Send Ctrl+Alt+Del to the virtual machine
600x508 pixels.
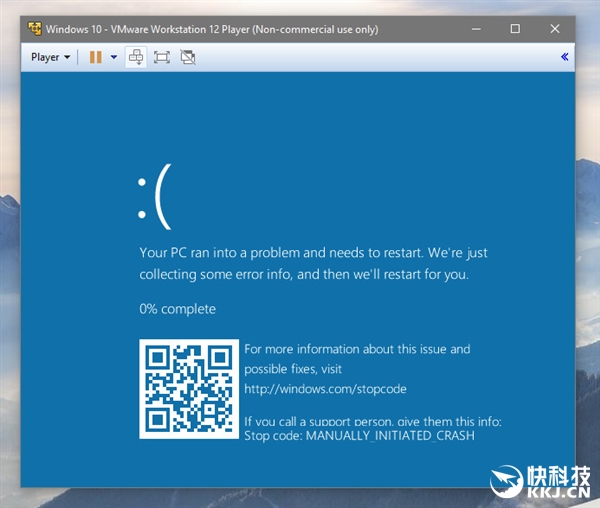136,57
